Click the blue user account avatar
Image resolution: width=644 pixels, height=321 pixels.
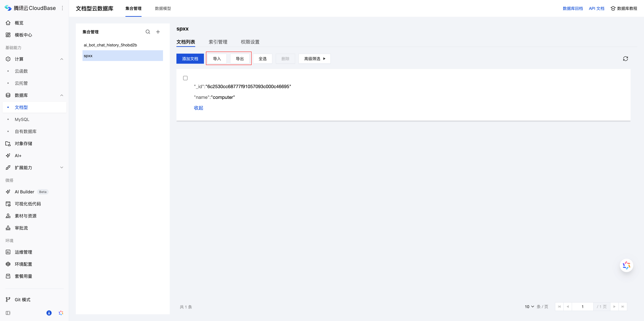[x=49, y=313]
